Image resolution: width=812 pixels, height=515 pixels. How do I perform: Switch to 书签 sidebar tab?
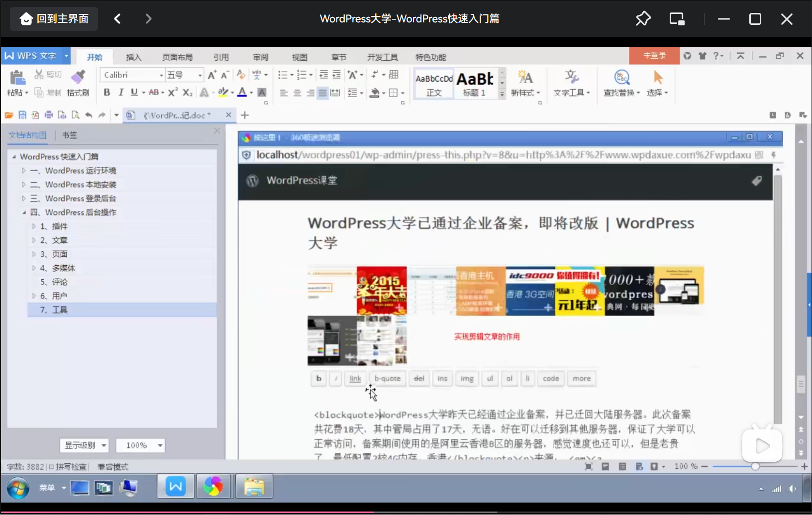70,135
